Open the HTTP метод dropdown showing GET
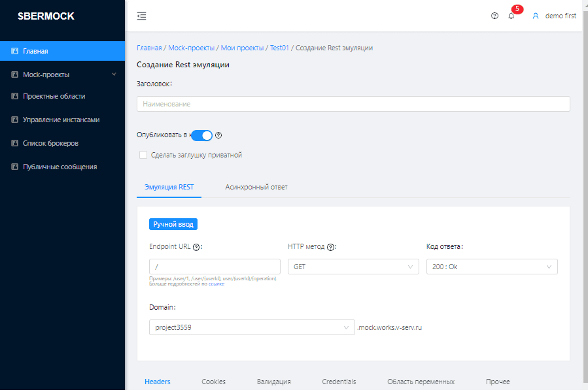Viewport: 588px width, 392px height. [x=353, y=267]
